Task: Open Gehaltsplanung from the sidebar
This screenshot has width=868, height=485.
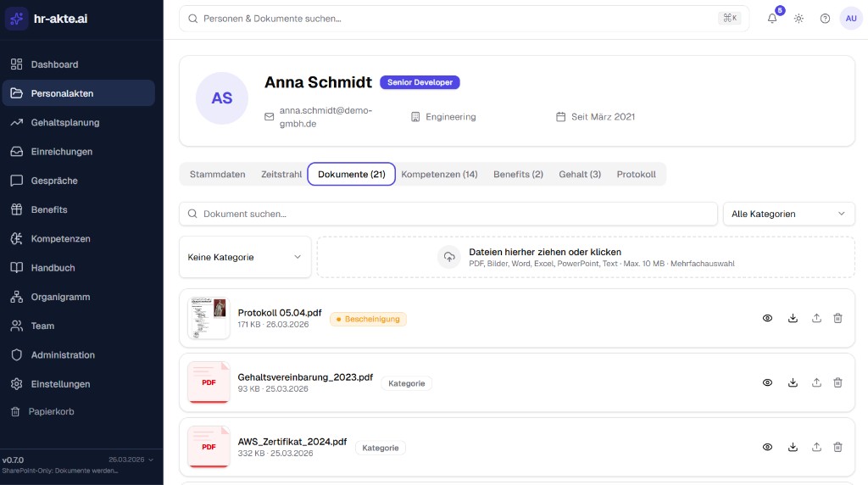Action: (x=64, y=122)
